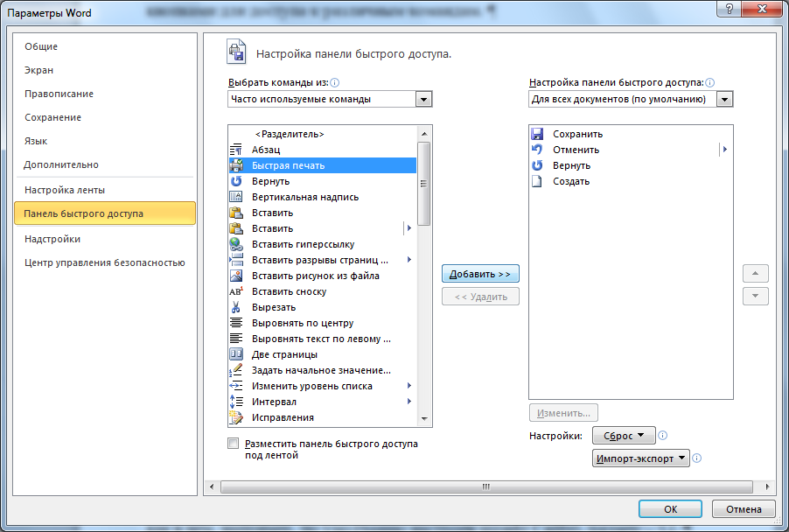Select the Вертикальная надпись icon
Image resolution: width=789 pixels, height=532 pixels.
click(x=236, y=197)
